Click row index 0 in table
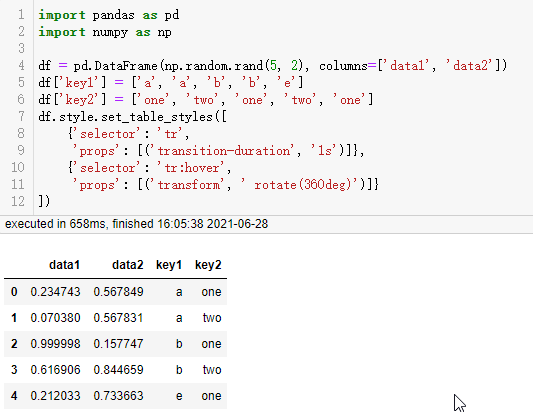 point(14,292)
